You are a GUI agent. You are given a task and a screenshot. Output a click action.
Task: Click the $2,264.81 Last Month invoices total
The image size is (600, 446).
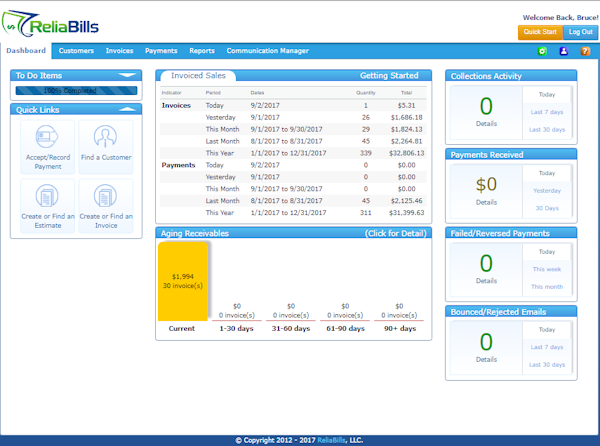406,141
